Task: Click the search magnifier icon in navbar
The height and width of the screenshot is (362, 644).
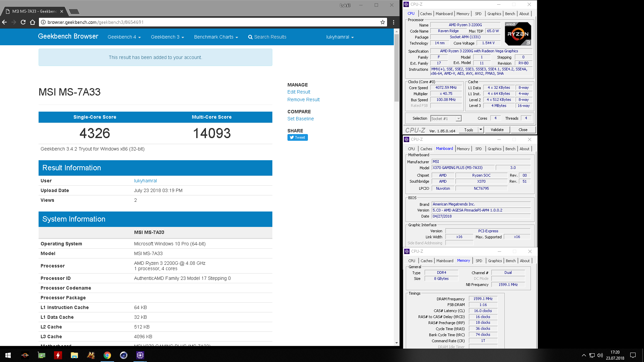Action: point(250,37)
